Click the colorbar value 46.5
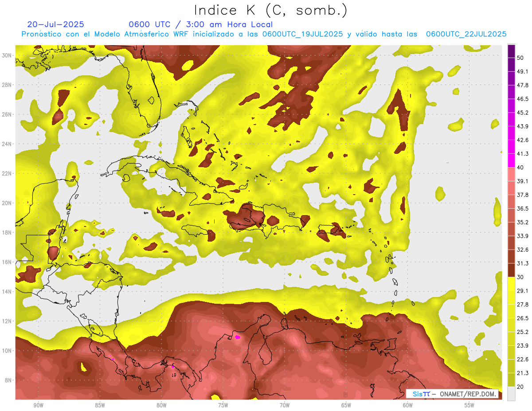 522,99
